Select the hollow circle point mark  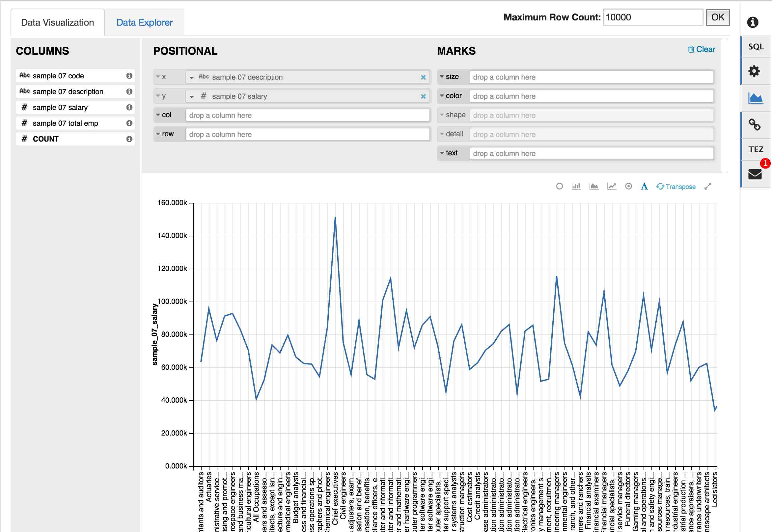point(559,186)
